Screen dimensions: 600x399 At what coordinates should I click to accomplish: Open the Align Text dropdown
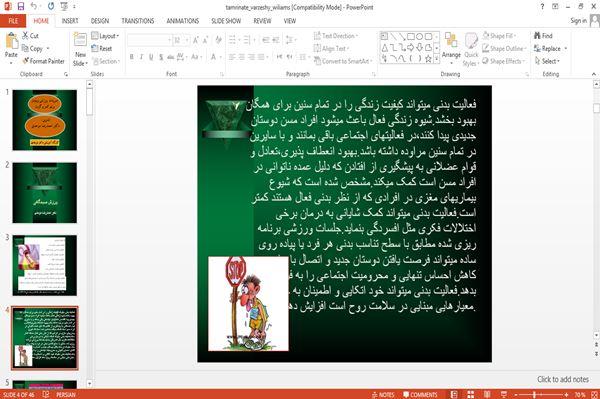pyautogui.click(x=331, y=49)
